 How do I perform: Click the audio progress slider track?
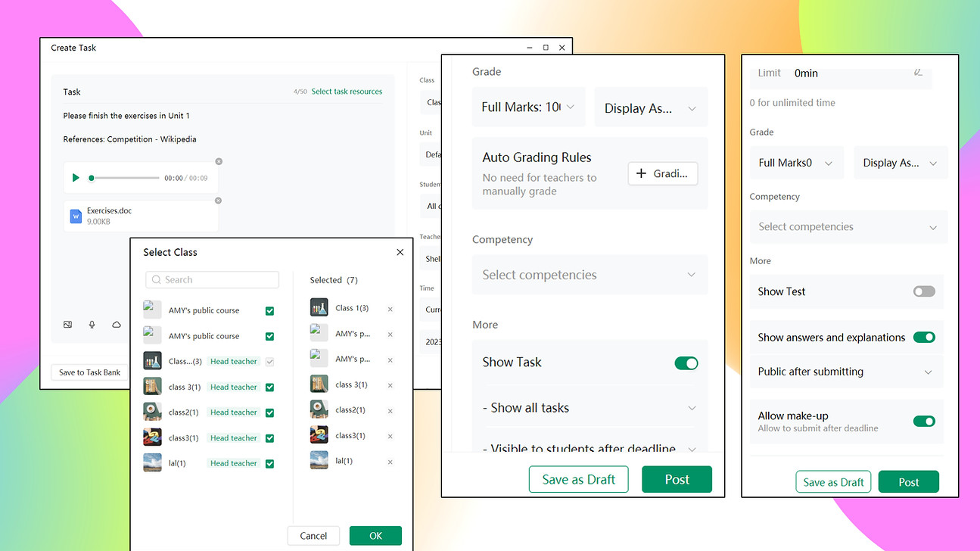(125, 178)
